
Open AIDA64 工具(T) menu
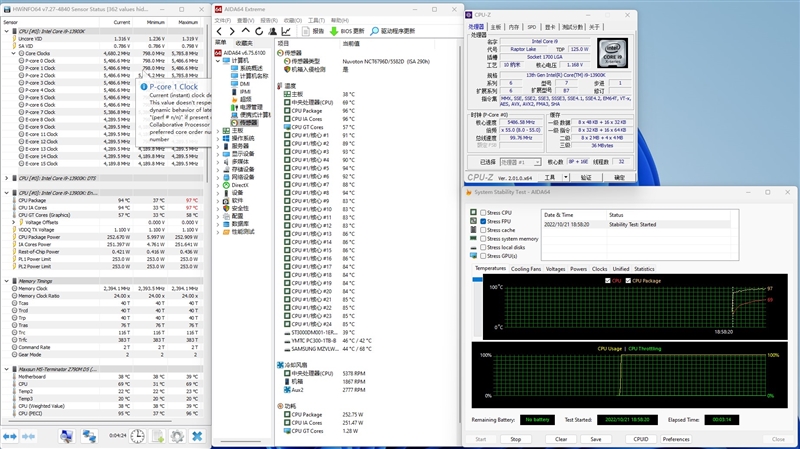coord(316,20)
